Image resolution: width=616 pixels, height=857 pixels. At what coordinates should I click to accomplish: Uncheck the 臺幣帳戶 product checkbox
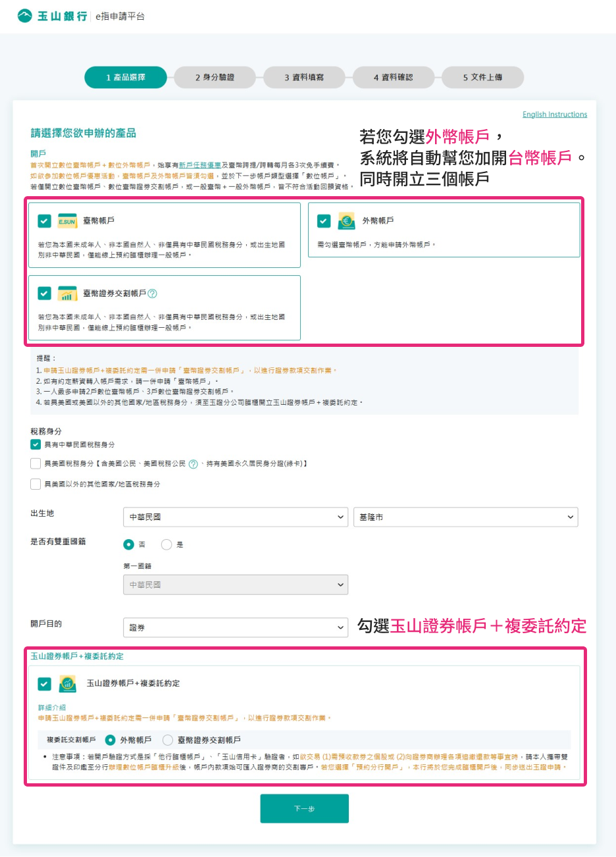tap(44, 221)
